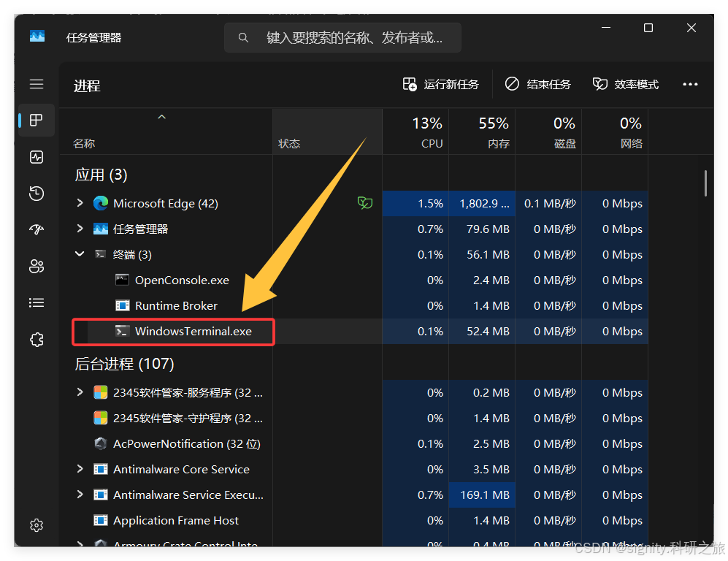Click the process search input field
This screenshot has height=561, width=728.
342,37
